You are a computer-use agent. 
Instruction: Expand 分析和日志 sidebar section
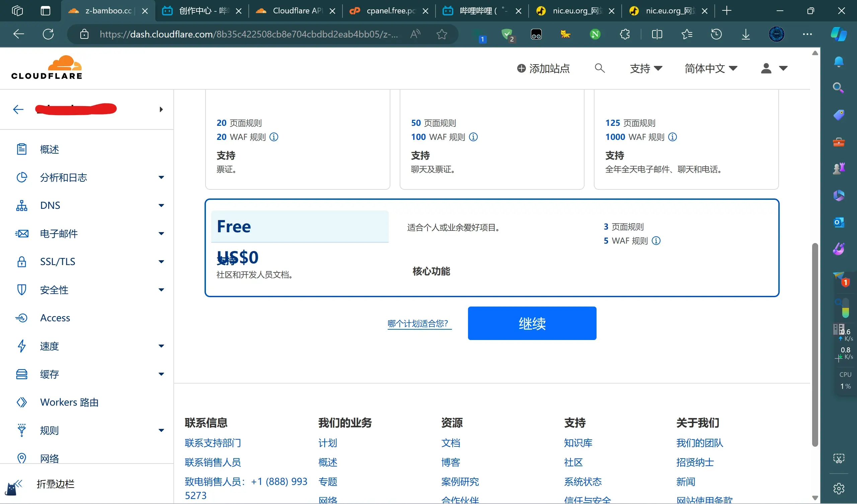coord(161,177)
